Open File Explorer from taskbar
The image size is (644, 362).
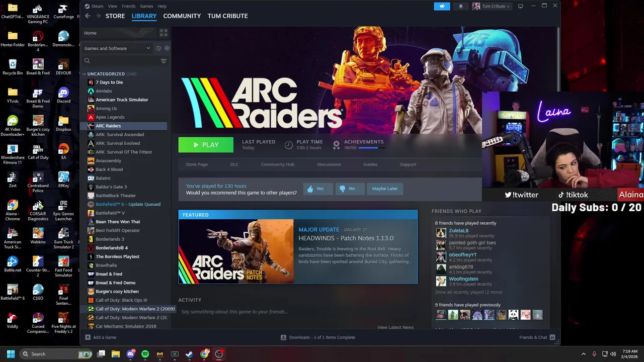(x=116, y=354)
